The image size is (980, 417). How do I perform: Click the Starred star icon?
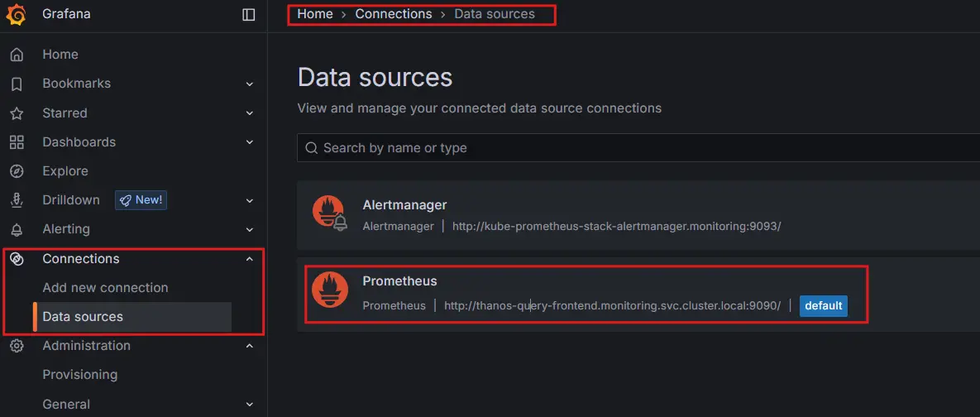click(17, 113)
